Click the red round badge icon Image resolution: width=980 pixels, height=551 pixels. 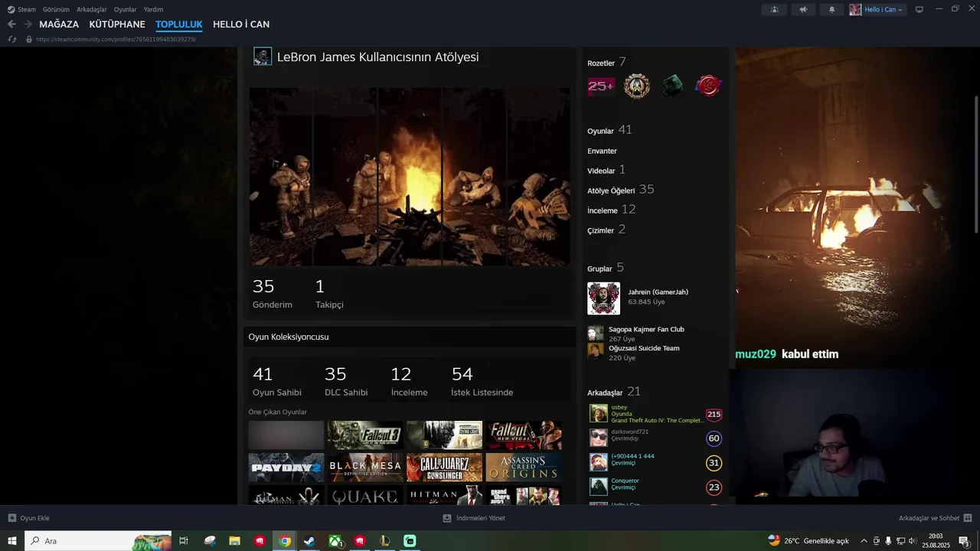pyautogui.click(x=708, y=86)
